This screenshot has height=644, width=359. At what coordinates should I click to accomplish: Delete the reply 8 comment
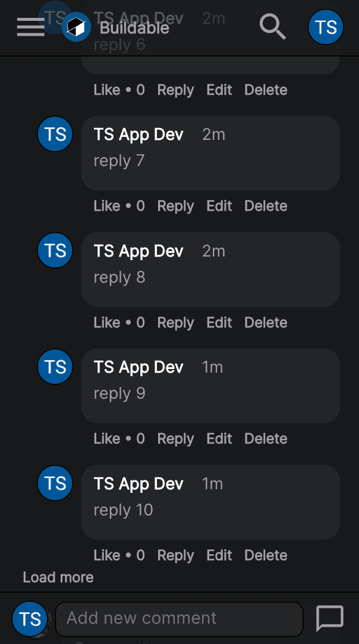(x=266, y=323)
